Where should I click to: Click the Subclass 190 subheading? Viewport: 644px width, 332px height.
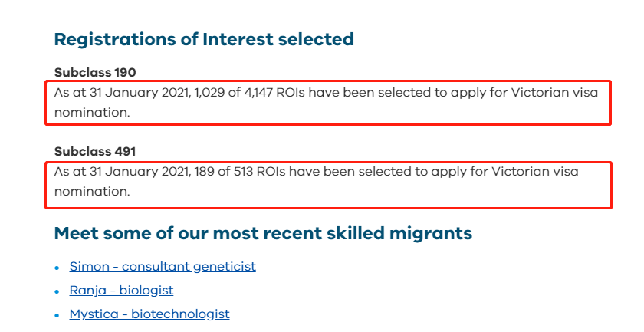coord(95,72)
